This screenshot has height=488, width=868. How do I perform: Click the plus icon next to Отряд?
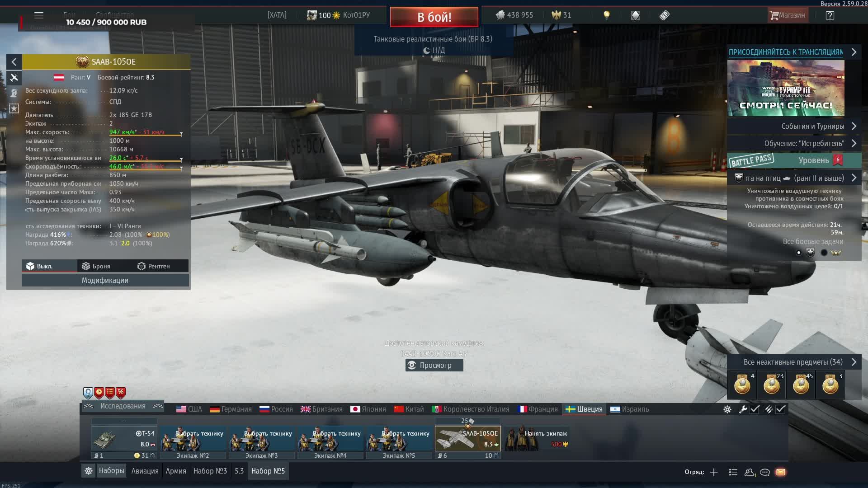point(714,472)
